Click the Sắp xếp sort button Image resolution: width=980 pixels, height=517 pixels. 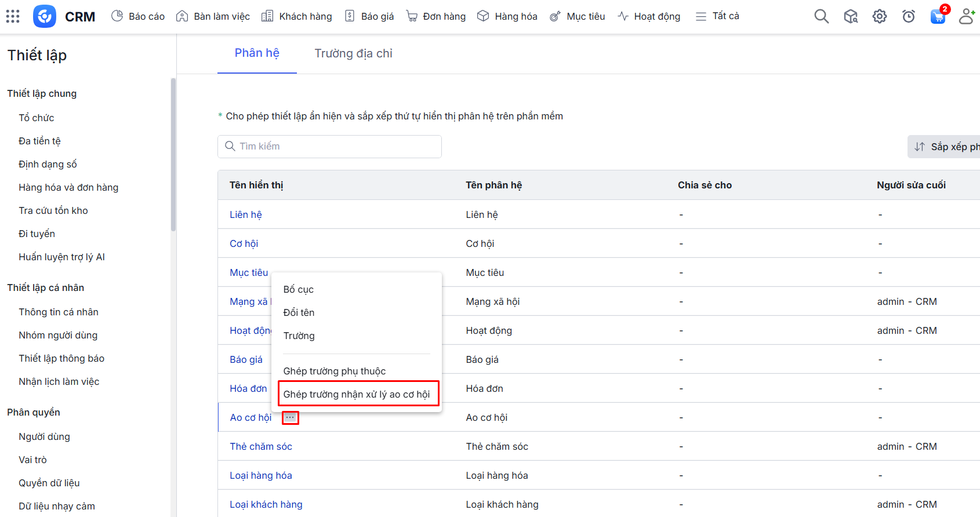pyautogui.click(x=945, y=147)
